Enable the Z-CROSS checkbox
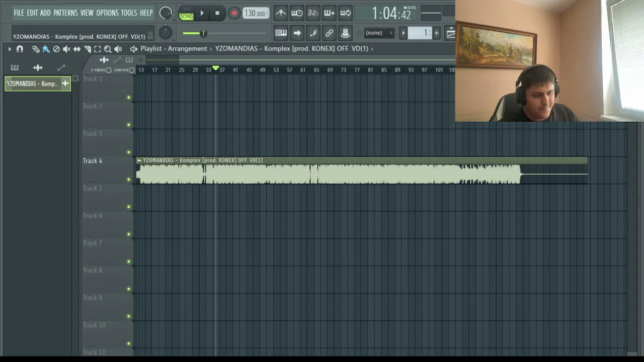The image size is (644, 362). [x=109, y=70]
